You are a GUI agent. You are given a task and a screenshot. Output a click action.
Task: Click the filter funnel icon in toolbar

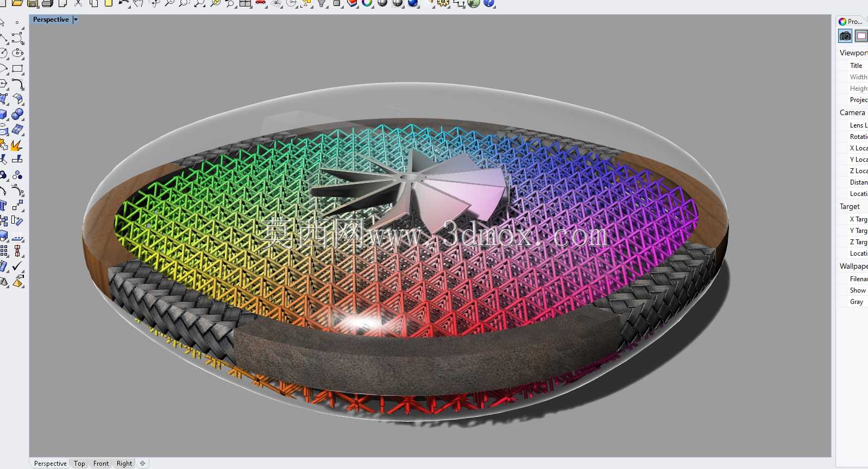pos(322,3)
